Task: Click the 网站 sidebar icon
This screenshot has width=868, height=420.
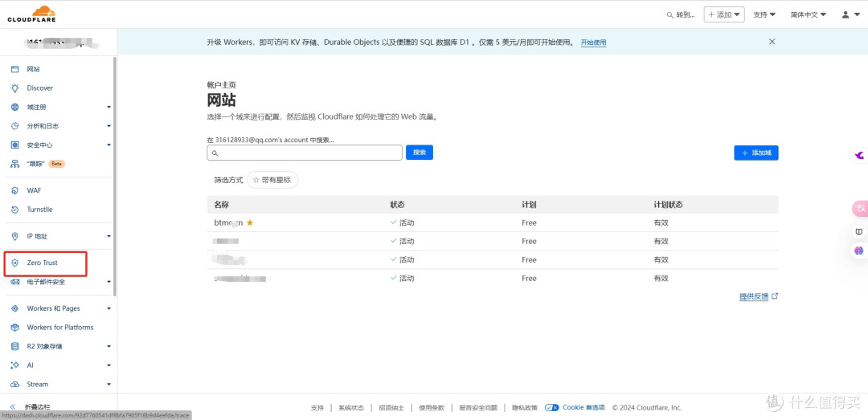Action: [x=15, y=69]
